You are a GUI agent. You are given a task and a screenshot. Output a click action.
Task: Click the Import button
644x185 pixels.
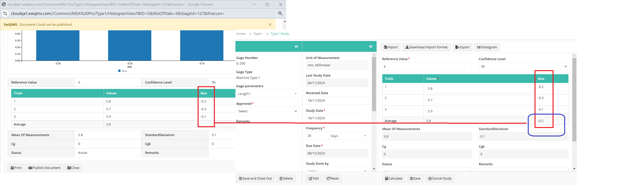pos(391,47)
